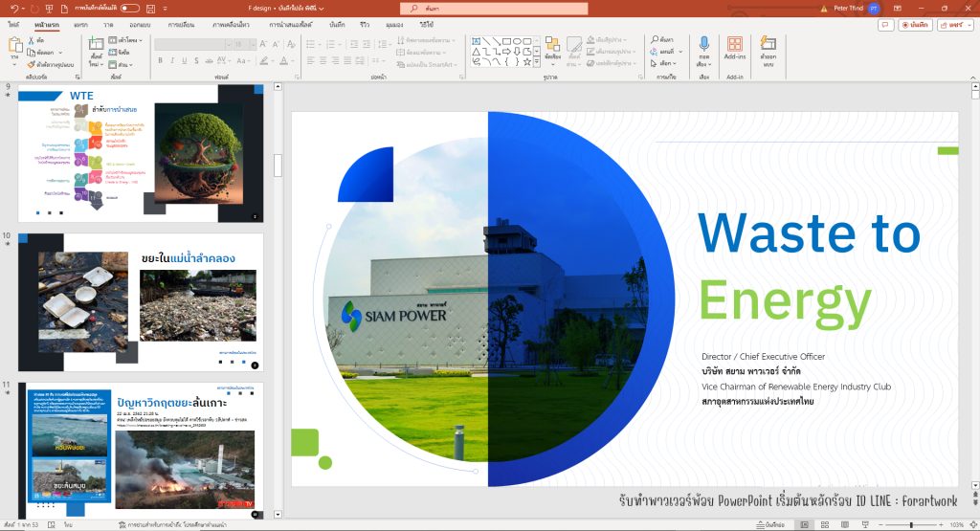Collapse the ribbon chevron
The image size is (980, 531).
coord(973,77)
